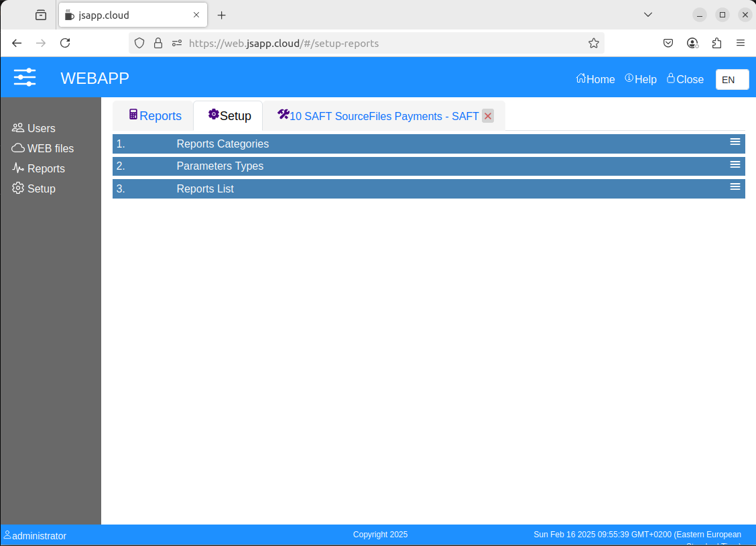
Task: Click the Copyright 2025 footer text
Action: click(381, 535)
